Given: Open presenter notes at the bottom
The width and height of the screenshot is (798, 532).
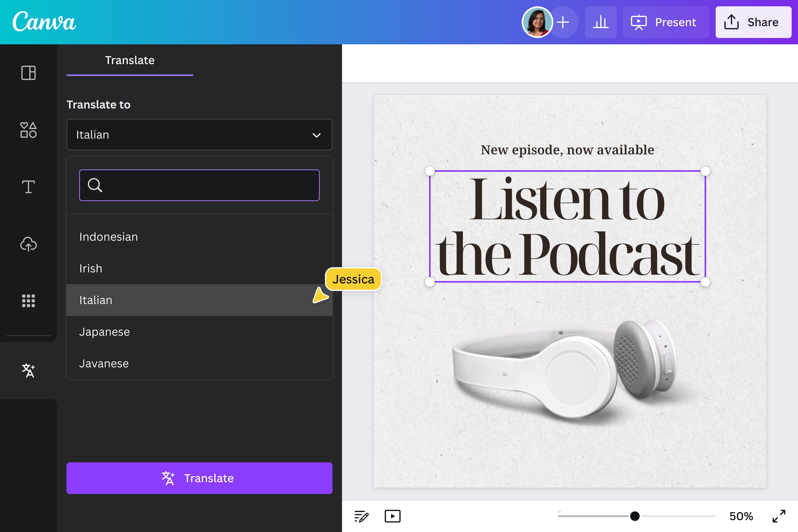Looking at the screenshot, I should click(361, 516).
